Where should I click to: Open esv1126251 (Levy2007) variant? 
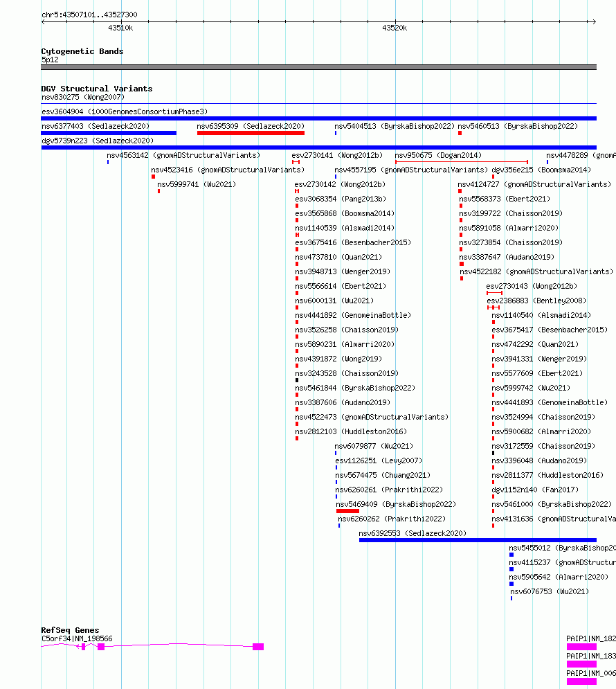[379, 460]
